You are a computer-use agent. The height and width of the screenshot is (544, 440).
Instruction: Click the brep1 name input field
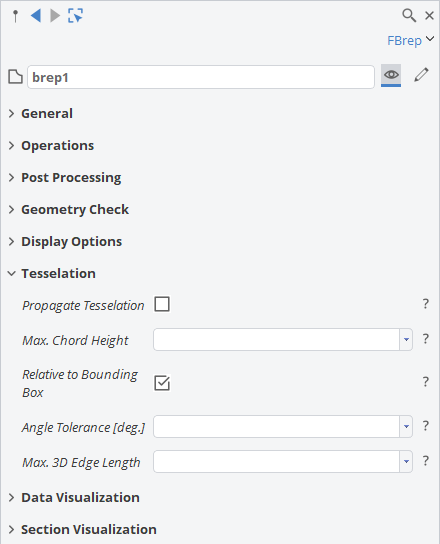click(x=201, y=77)
